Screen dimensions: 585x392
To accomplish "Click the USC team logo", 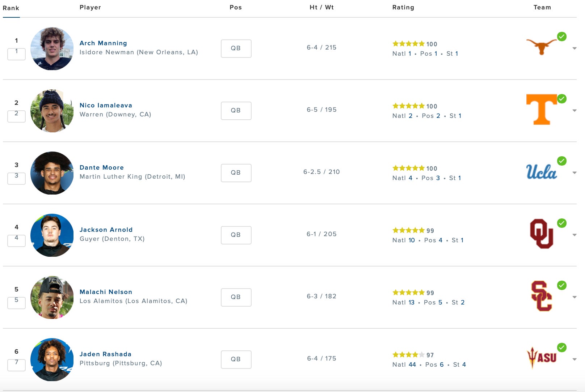I will (x=541, y=296).
